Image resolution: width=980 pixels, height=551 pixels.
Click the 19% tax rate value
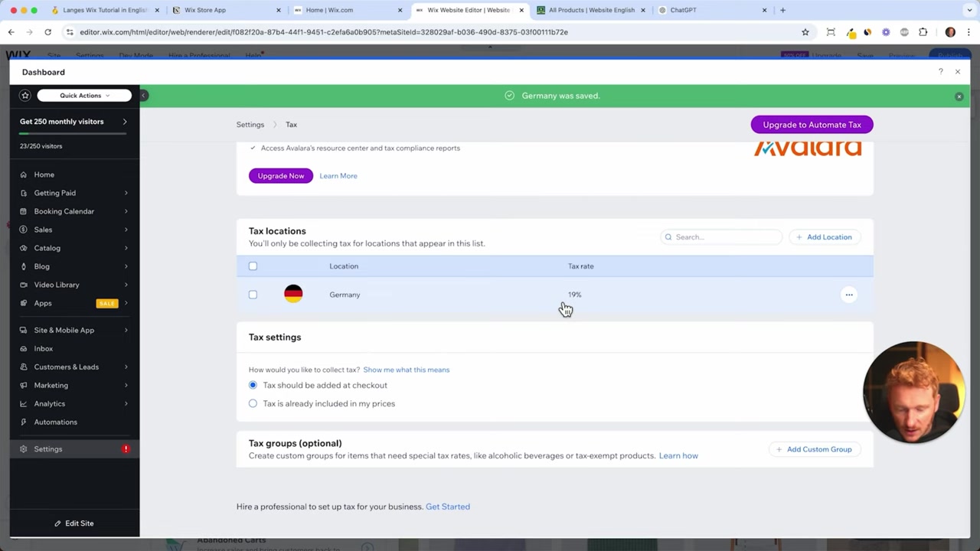click(x=574, y=295)
